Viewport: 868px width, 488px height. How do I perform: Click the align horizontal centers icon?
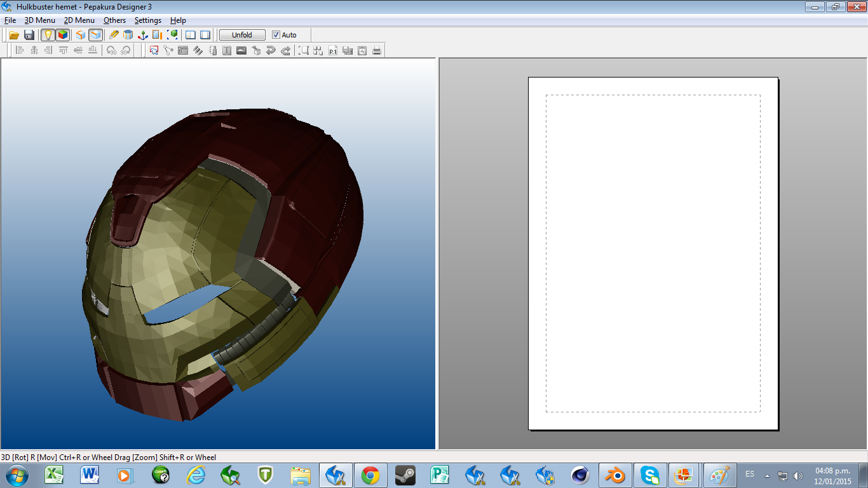pyautogui.click(x=34, y=50)
